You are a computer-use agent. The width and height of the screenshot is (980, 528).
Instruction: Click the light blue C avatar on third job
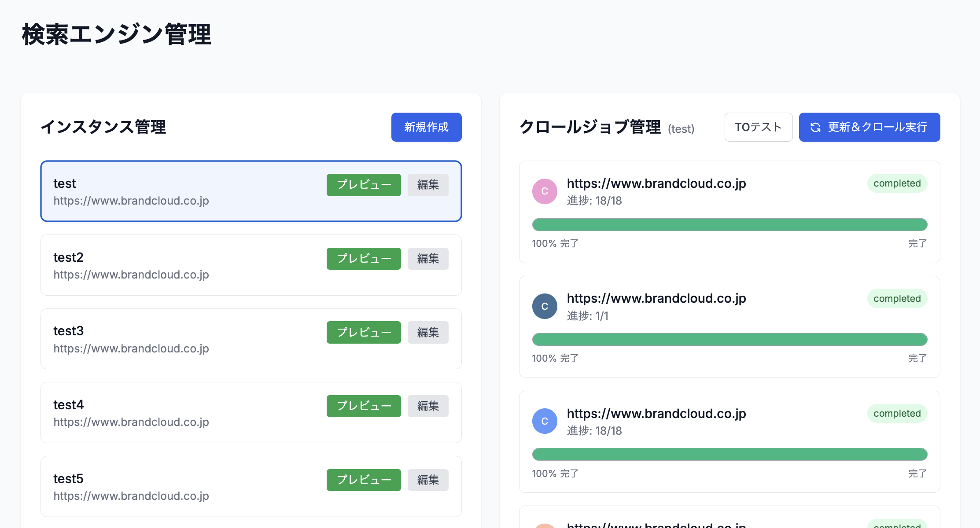coord(545,421)
